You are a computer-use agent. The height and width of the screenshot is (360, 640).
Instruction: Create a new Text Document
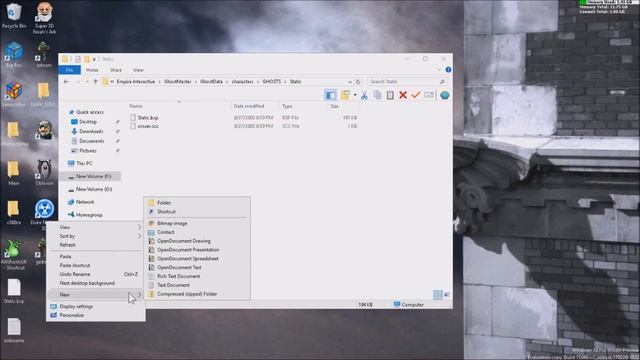tap(197, 285)
